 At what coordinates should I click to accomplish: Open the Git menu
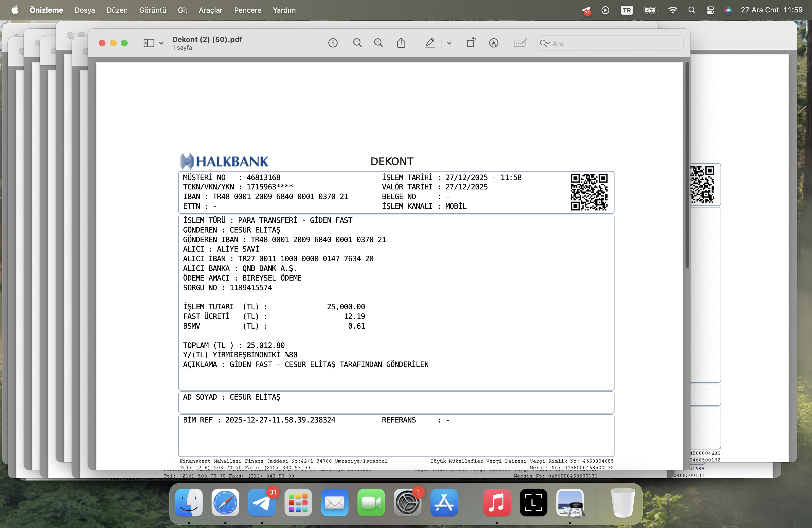[x=183, y=10]
